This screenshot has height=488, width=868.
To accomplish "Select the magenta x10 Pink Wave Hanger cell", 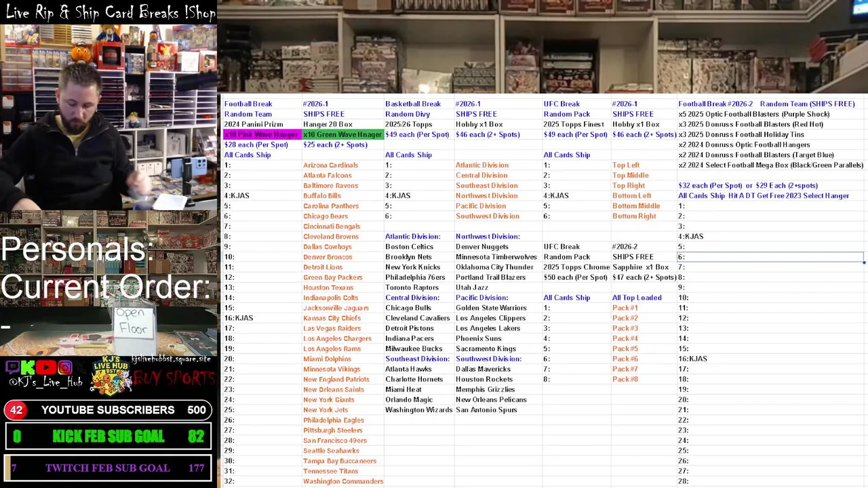I will click(262, 134).
